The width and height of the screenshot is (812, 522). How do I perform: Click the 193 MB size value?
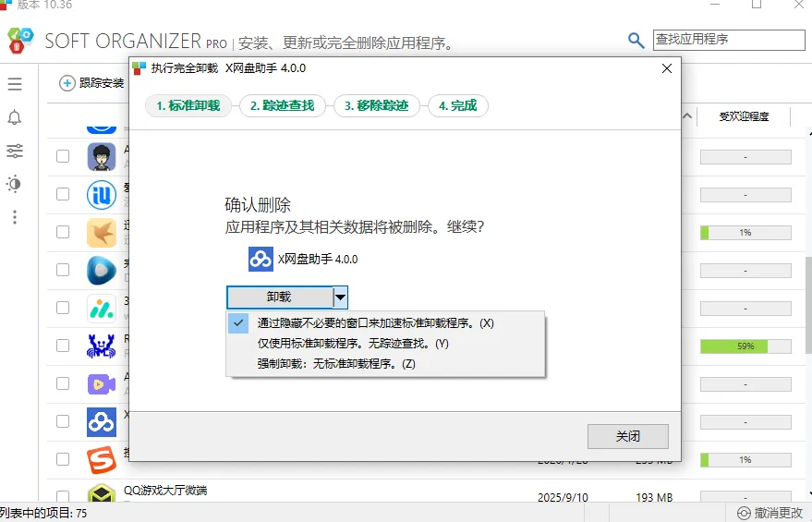(654, 498)
